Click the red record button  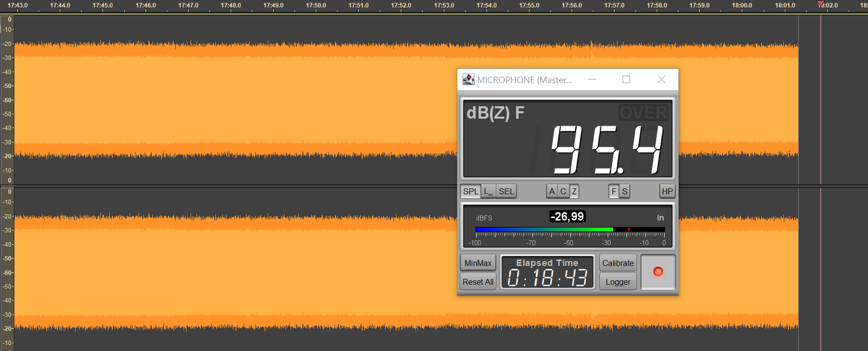pyautogui.click(x=658, y=272)
